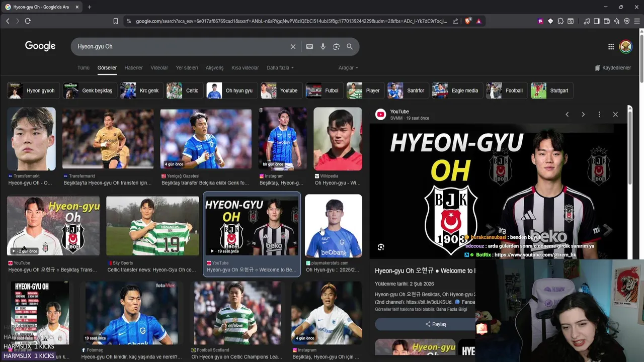Filter by Celtic chip
The height and width of the screenshot is (362, 644).
pyautogui.click(x=185, y=90)
